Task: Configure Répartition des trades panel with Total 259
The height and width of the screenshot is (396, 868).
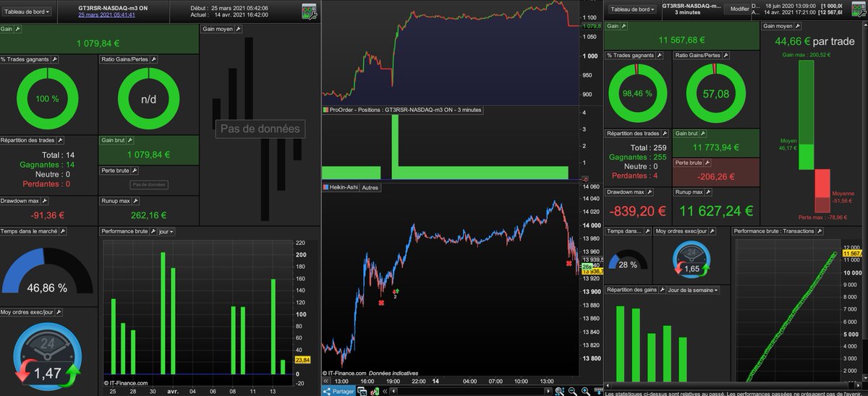Action: tap(665, 134)
